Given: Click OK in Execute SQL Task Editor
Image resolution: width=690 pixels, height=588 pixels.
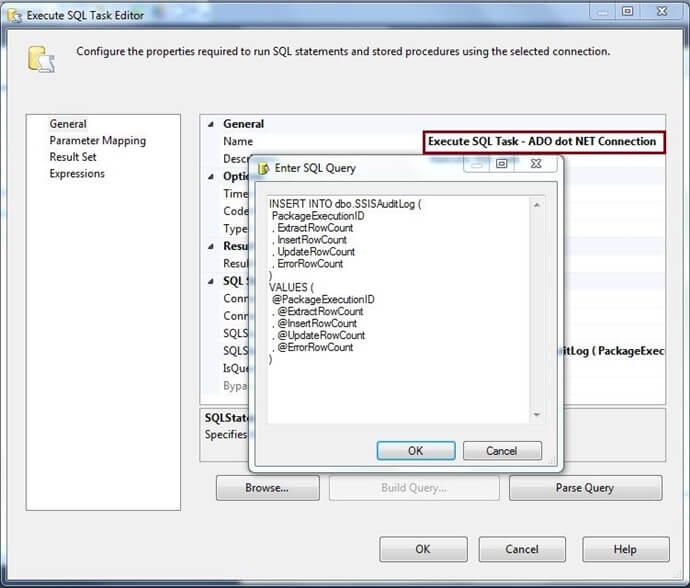Looking at the screenshot, I should (423, 549).
